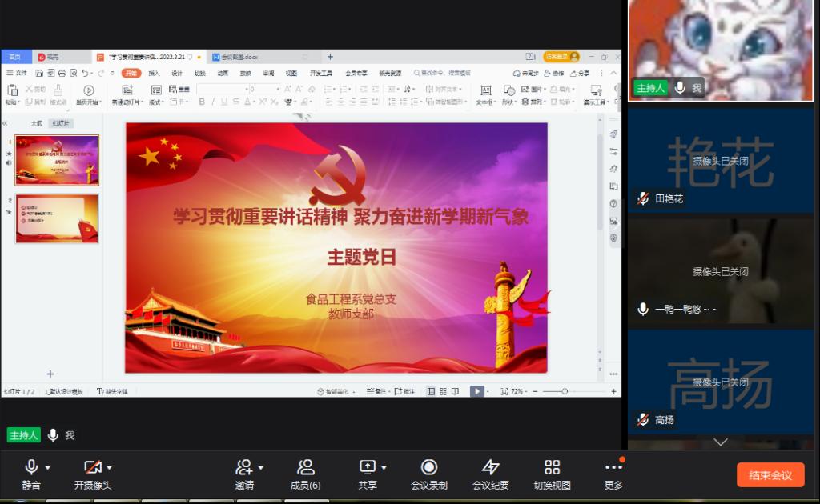Open the font name combo box

click(x=223, y=90)
